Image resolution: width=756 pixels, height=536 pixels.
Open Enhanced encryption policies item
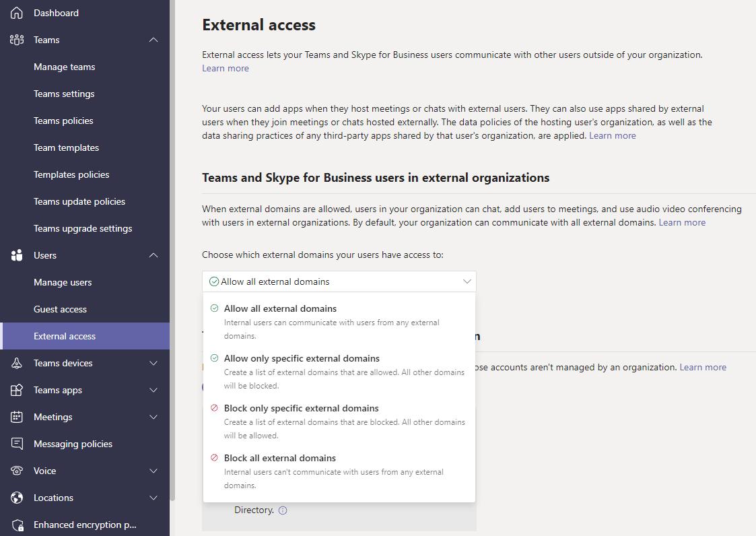point(85,525)
